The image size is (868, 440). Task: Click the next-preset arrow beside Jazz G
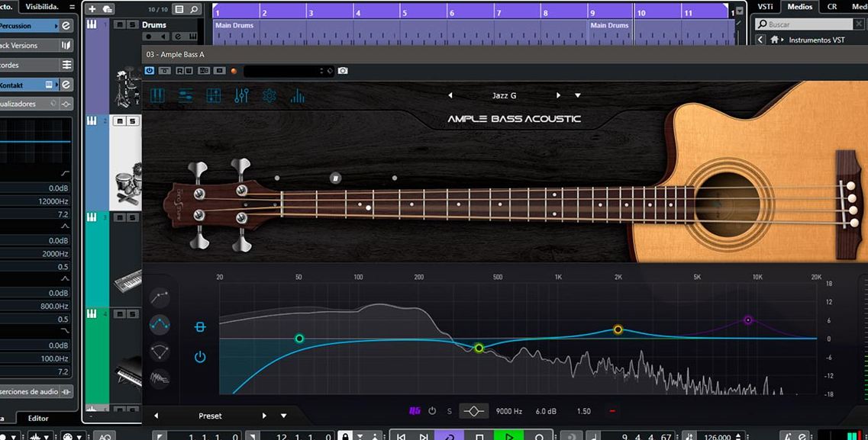coord(558,95)
